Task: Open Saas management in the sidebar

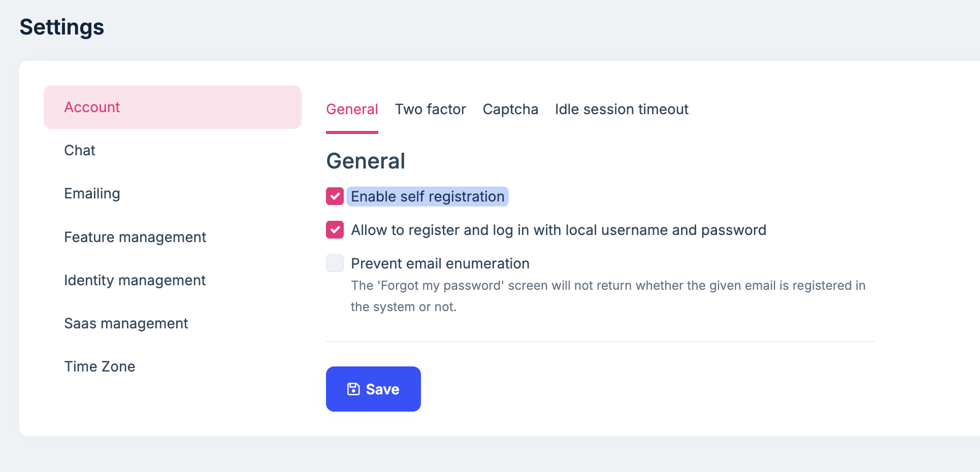Action: (126, 323)
